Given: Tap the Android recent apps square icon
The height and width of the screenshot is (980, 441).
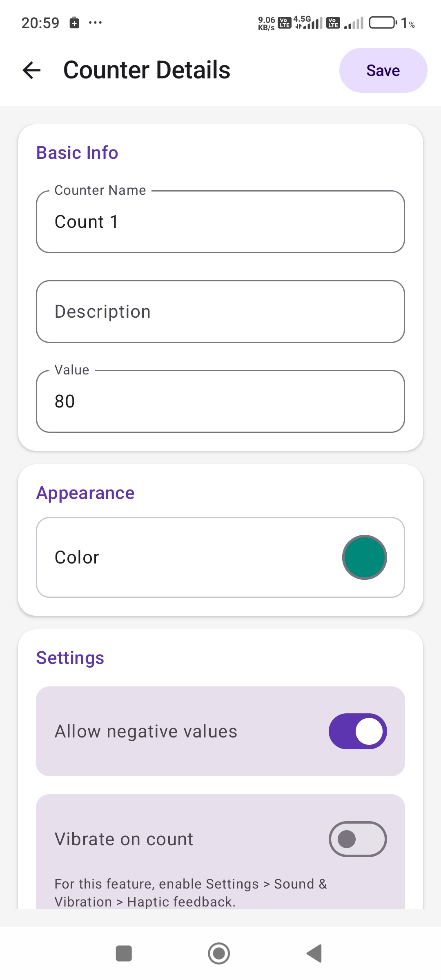Looking at the screenshot, I should (x=124, y=953).
